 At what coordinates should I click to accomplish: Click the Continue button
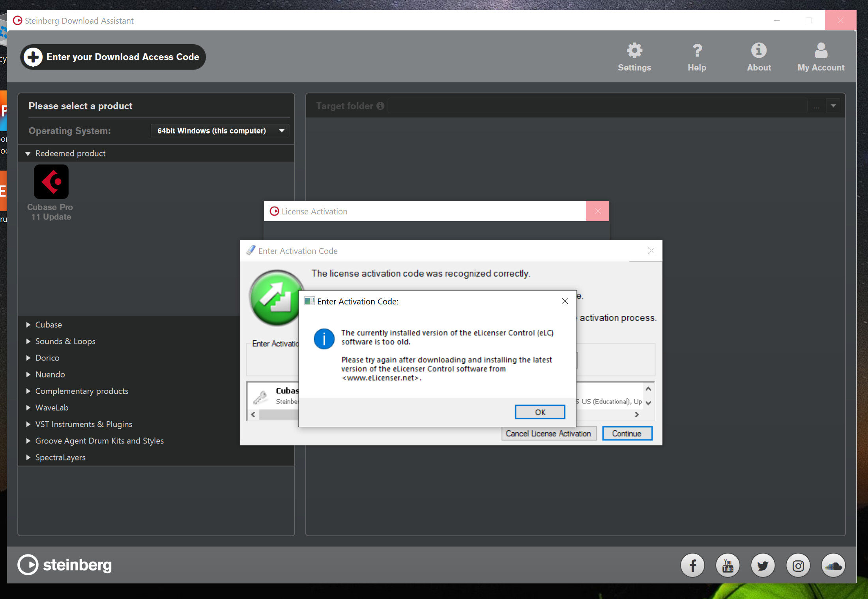pos(627,434)
